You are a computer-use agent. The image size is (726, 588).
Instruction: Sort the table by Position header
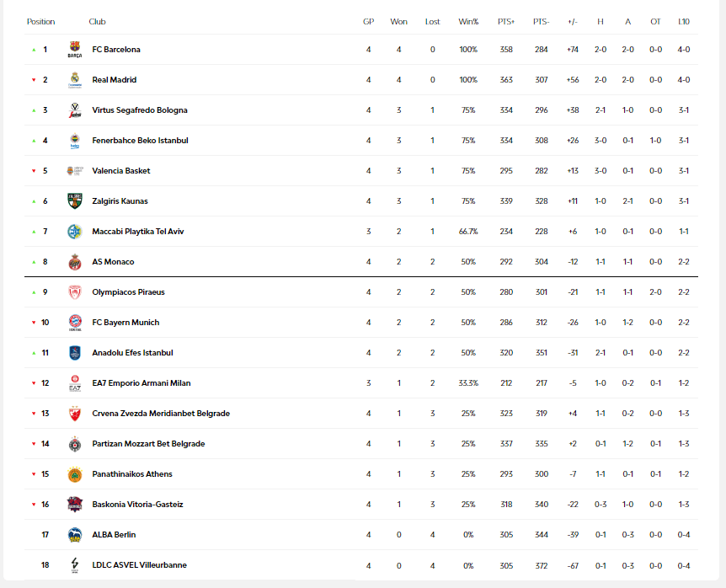[40, 21]
